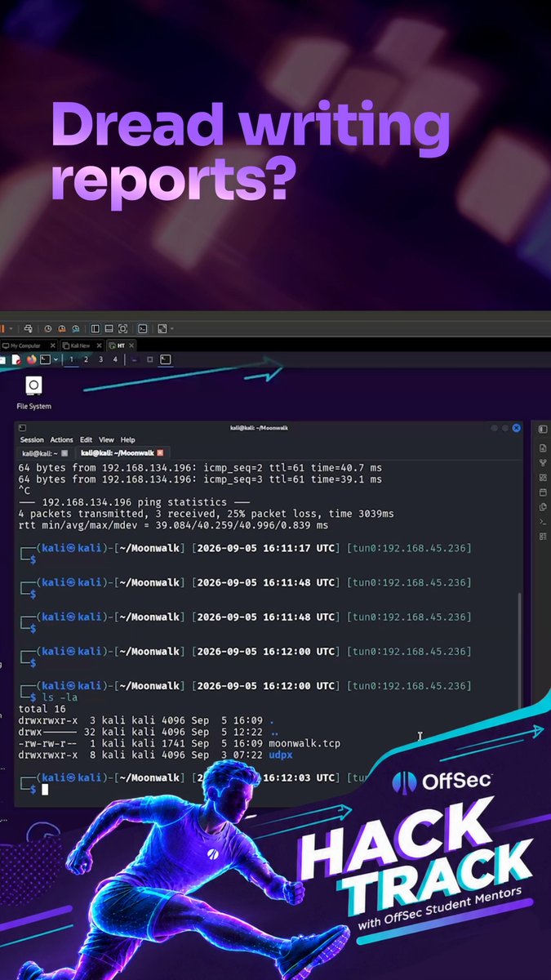Screen dimensions: 551x980
Task: Switch to workspace 4
Action: (115, 359)
